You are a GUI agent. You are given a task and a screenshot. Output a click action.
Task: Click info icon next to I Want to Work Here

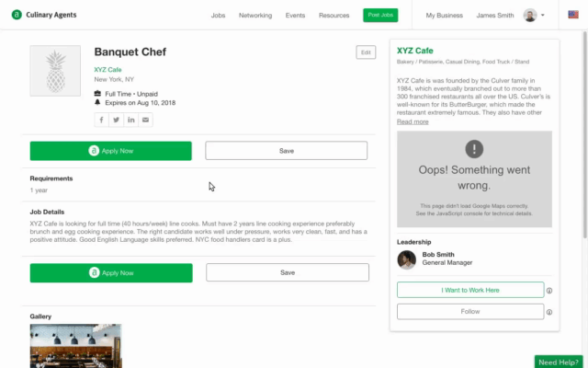click(549, 291)
